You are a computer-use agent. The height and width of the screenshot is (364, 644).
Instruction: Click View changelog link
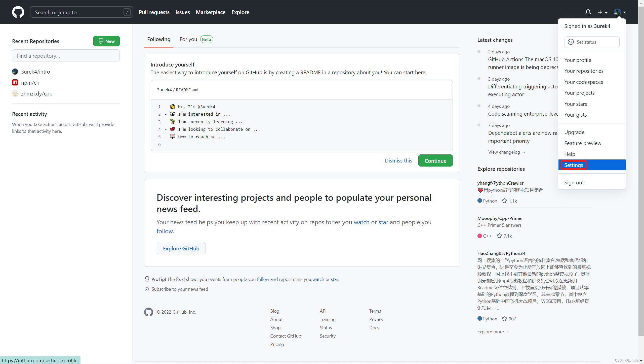[507, 152]
